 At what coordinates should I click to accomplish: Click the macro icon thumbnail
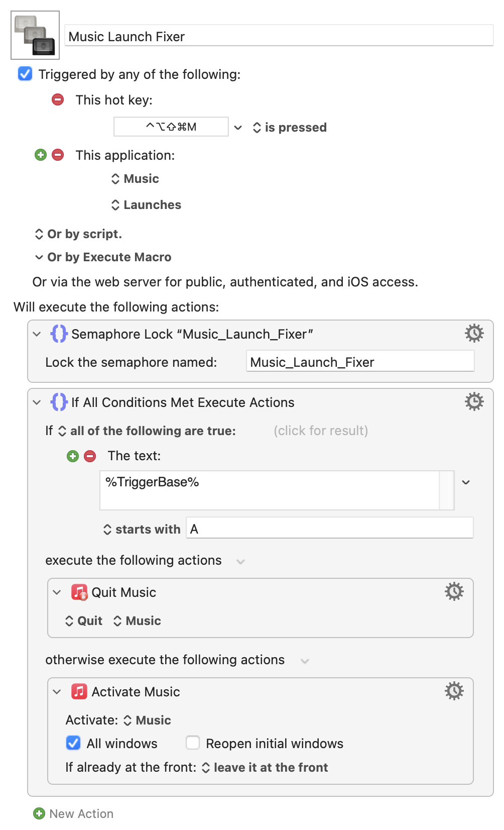35,35
